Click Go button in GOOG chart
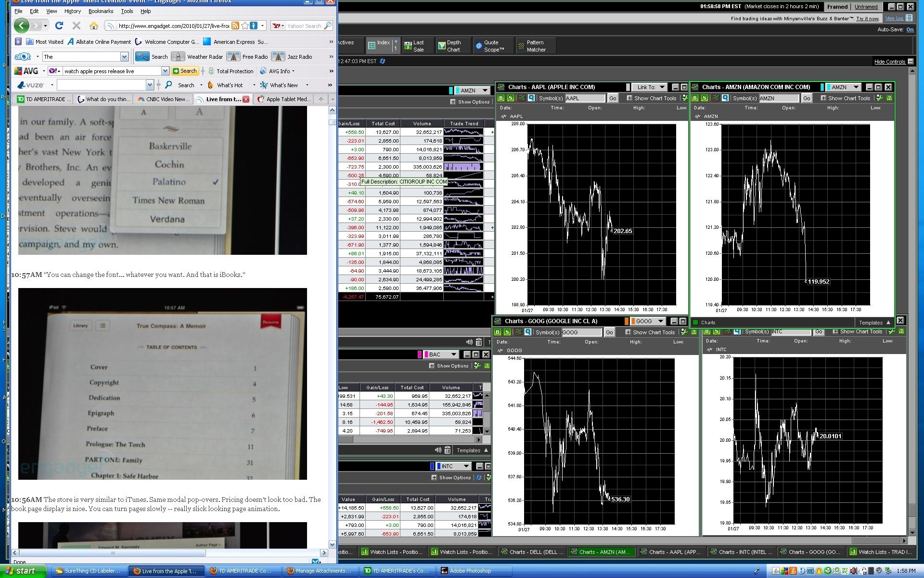The width and height of the screenshot is (924, 578). pyautogui.click(x=609, y=332)
